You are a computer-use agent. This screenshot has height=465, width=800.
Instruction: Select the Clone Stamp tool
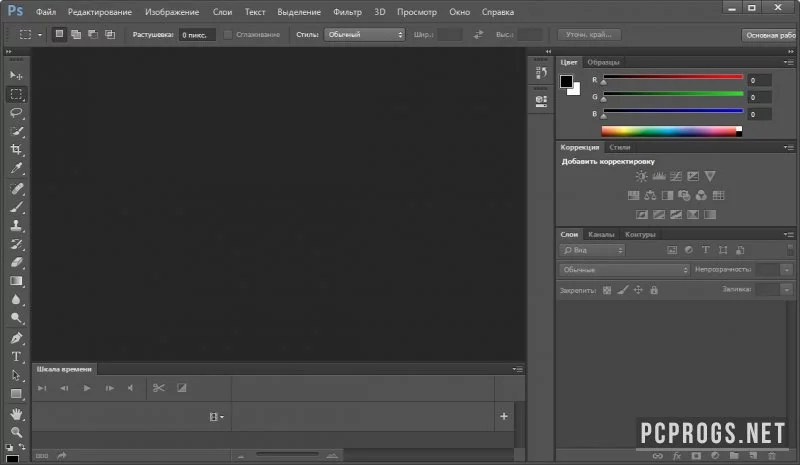click(x=16, y=226)
